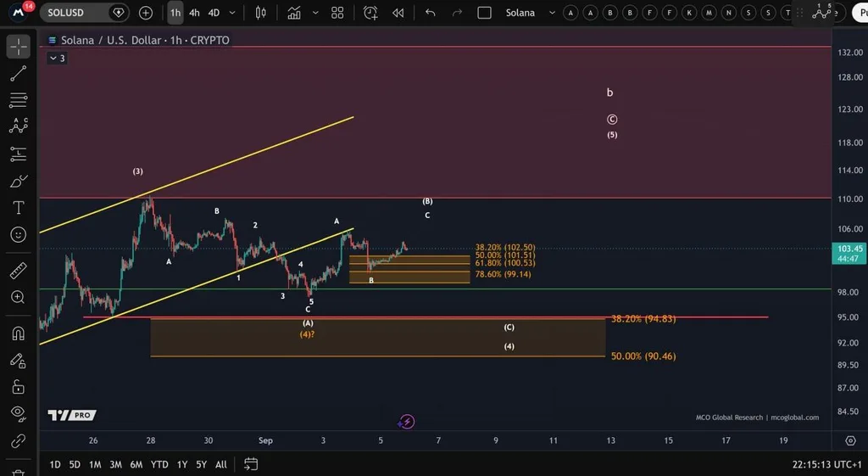Switch to the 4h timeframe
868x476 pixels.
pyautogui.click(x=194, y=13)
